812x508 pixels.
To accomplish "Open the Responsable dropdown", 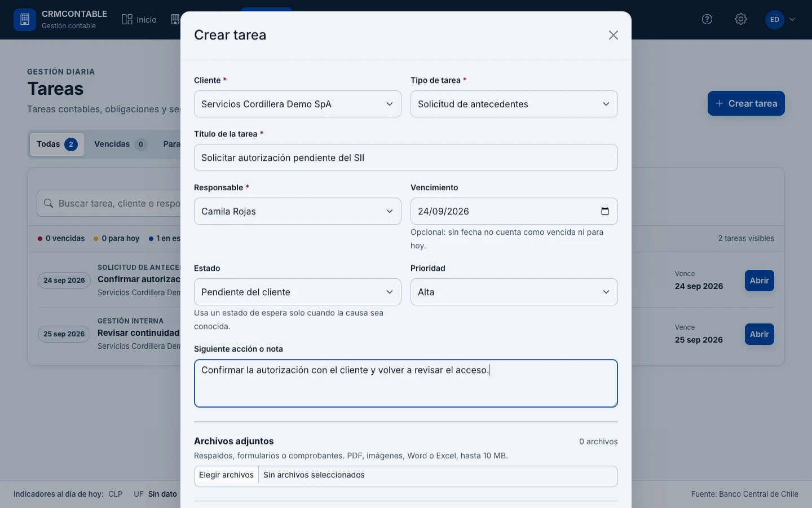I will pos(298,211).
